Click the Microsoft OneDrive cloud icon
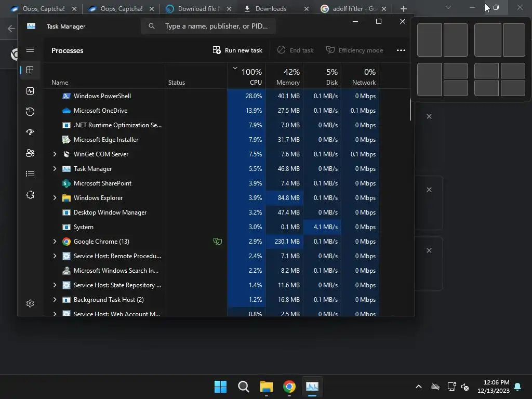The width and height of the screenshot is (532, 399). click(66, 111)
